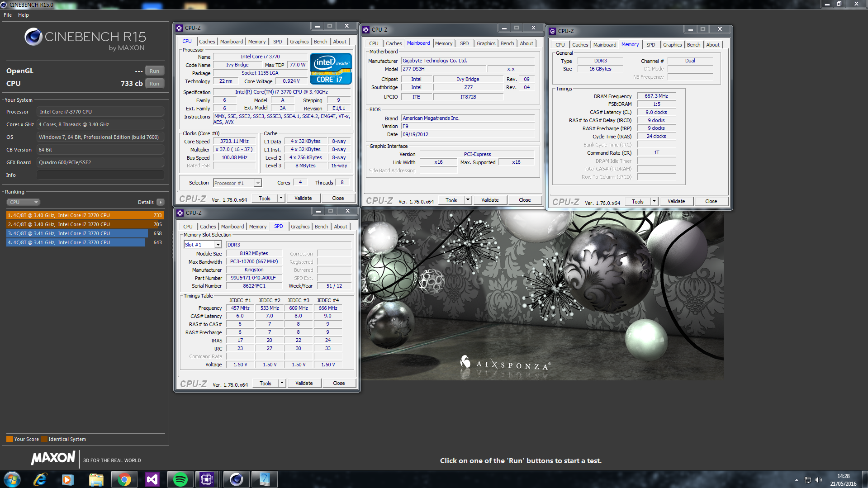Expand Tools arrow in SPD window

click(x=282, y=383)
